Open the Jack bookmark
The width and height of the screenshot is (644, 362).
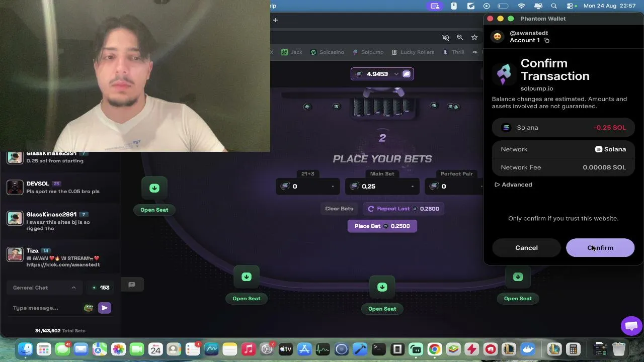[x=292, y=52]
